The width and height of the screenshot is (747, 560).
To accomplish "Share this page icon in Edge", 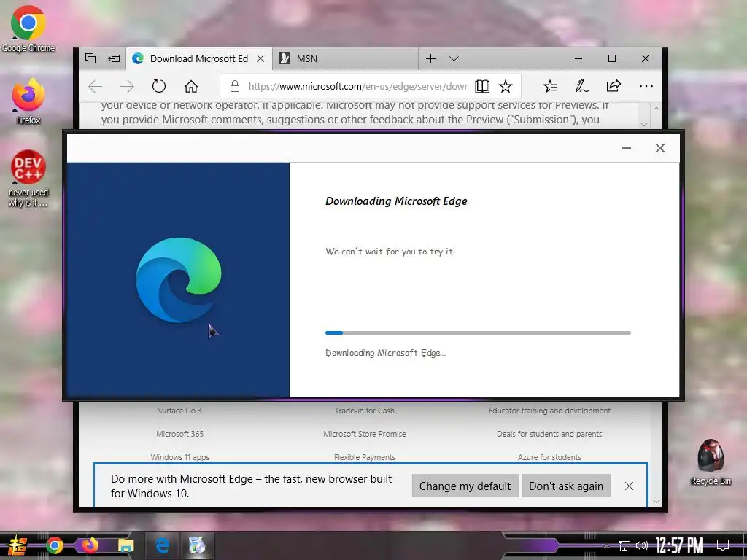I will tap(614, 86).
